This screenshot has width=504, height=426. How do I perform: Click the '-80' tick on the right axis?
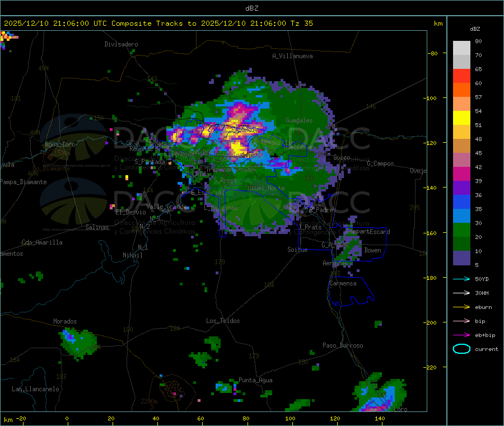433,53
